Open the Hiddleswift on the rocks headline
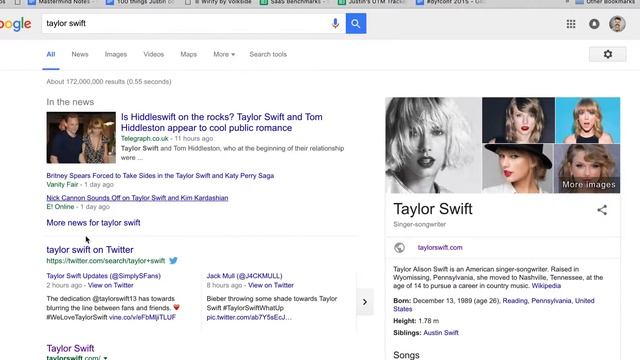 [x=222, y=122]
